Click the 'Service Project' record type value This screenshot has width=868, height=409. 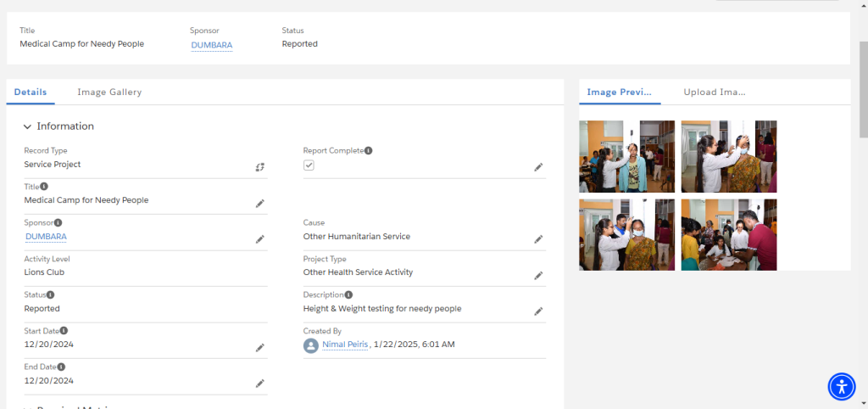53,165
